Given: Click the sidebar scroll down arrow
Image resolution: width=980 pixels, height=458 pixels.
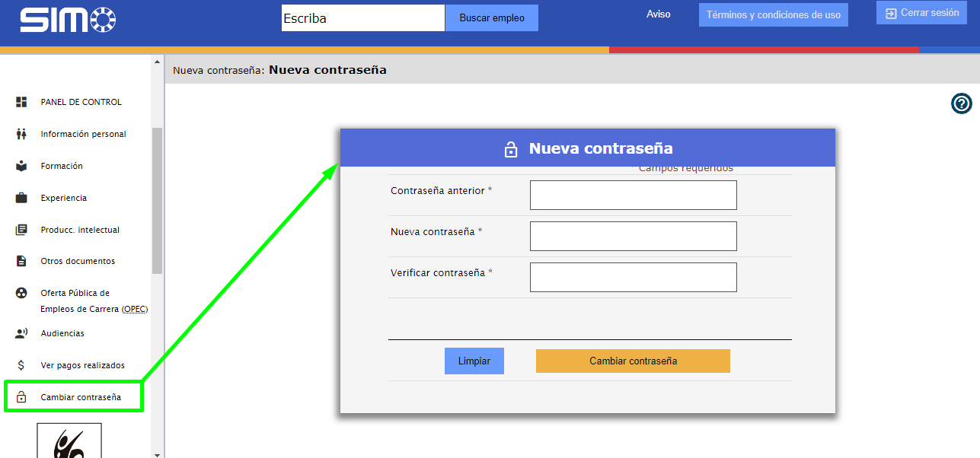Looking at the screenshot, I should (158, 454).
